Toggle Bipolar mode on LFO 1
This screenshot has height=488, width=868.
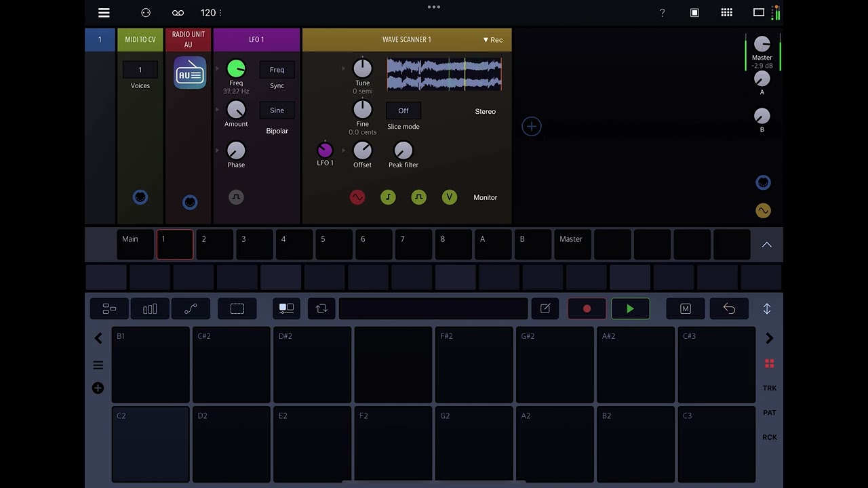pyautogui.click(x=277, y=131)
